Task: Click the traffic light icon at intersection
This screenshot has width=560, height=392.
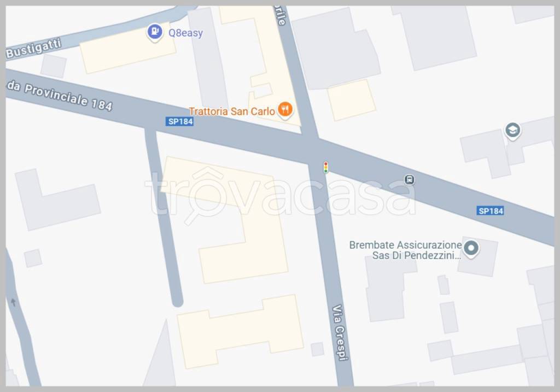Action: [326, 167]
